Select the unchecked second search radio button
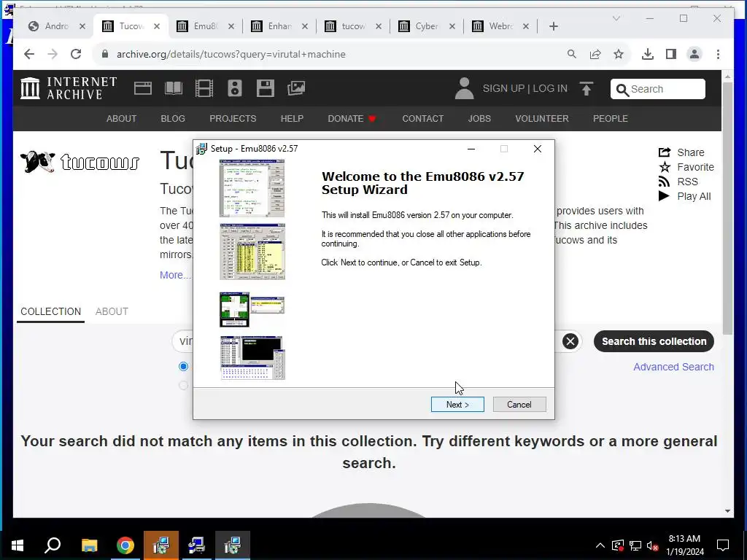 tap(183, 385)
